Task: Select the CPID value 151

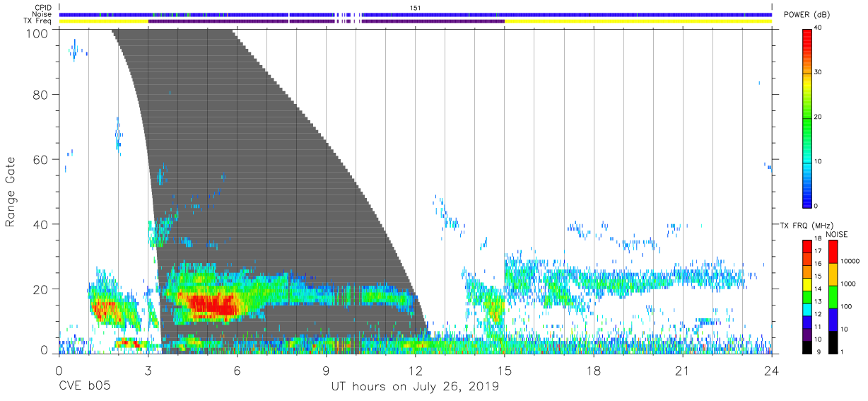Action: click(416, 7)
